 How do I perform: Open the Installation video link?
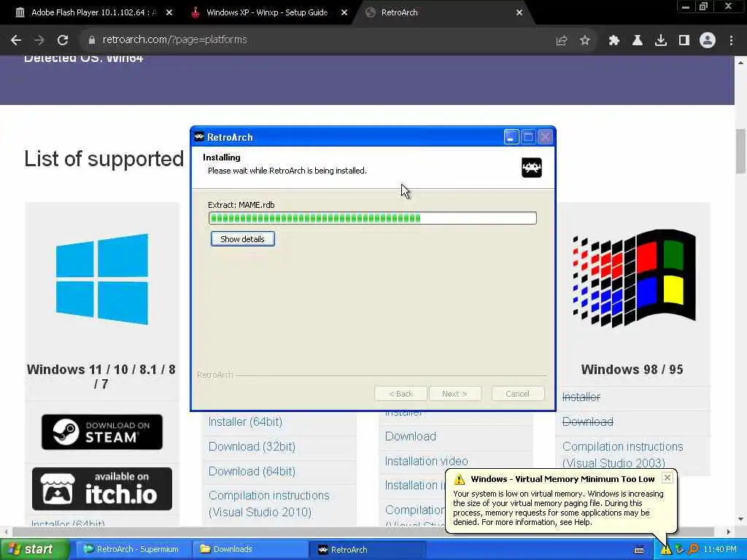click(426, 461)
